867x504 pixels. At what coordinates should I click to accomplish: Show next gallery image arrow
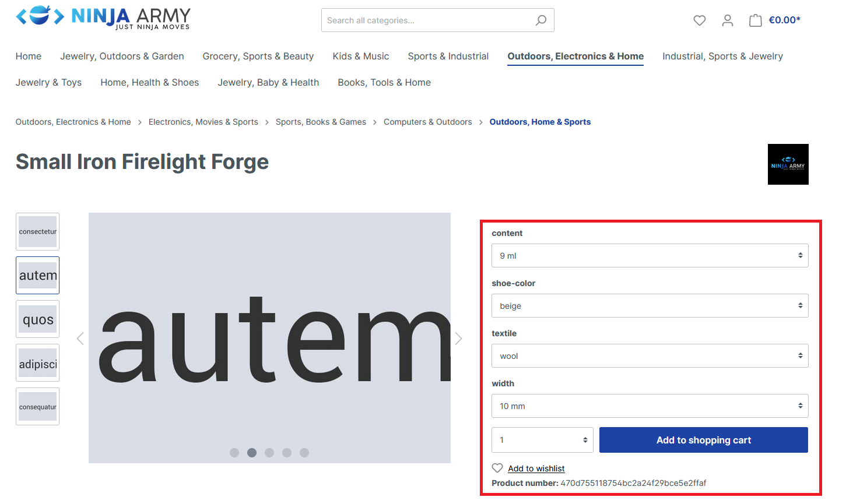(x=459, y=339)
